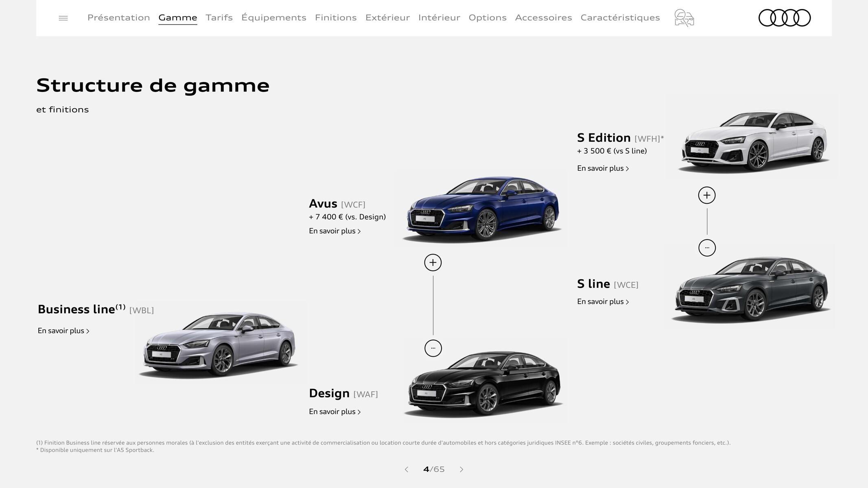This screenshot has height=488, width=868.
Task: Open the Extérieur tab
Action: click(x=387, y=17)
